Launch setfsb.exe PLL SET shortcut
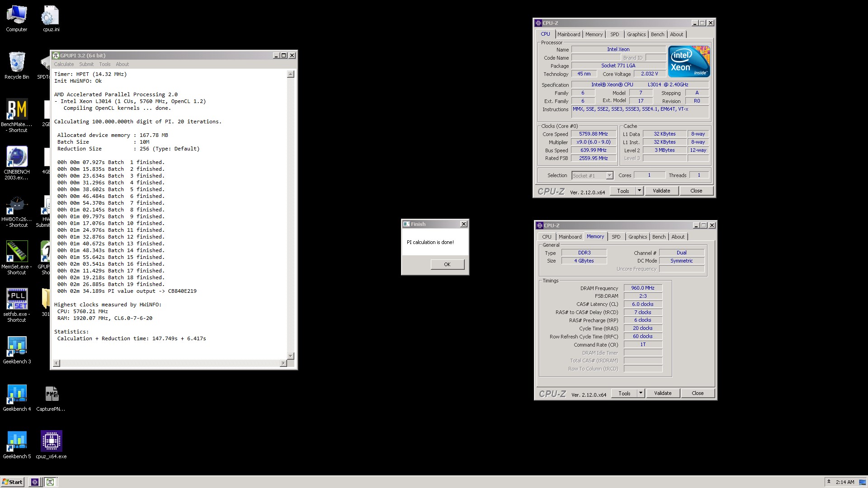 pyautogui.click(x=17, y=305)
